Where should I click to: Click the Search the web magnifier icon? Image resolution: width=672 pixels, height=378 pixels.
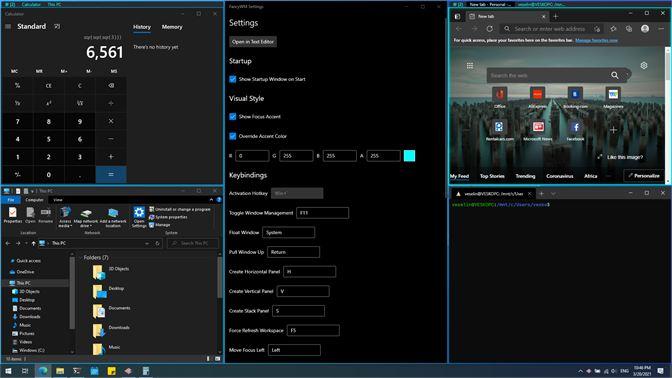coord(615,75)
